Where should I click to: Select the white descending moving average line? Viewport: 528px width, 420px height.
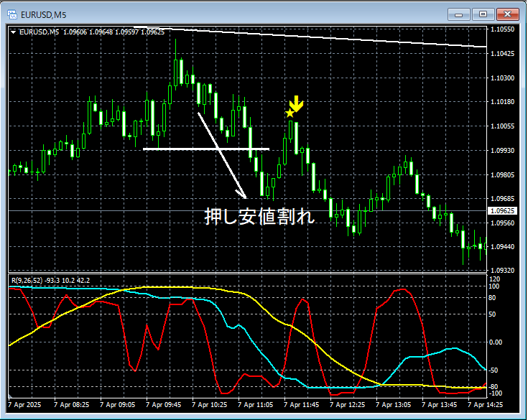click(310, 37)
